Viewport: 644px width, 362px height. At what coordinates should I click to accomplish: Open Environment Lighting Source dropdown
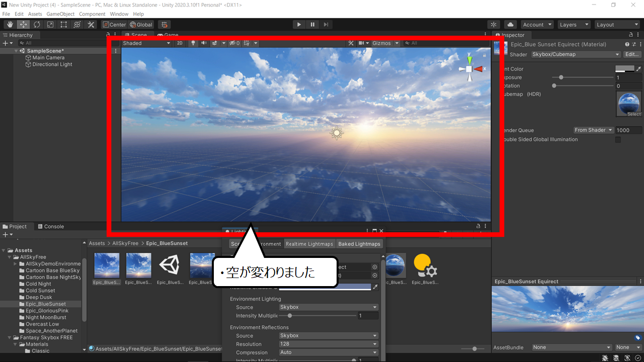tap(329, 307)
